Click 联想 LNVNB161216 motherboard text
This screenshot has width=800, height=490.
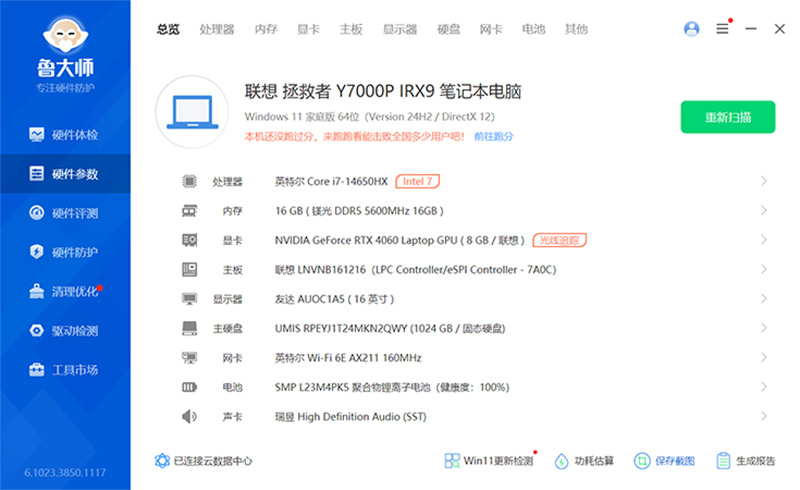click(415, 270)
